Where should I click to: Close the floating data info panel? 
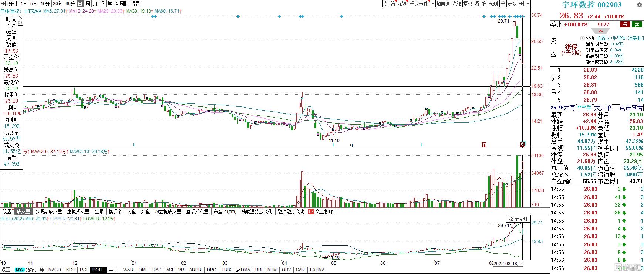[20, 17]
